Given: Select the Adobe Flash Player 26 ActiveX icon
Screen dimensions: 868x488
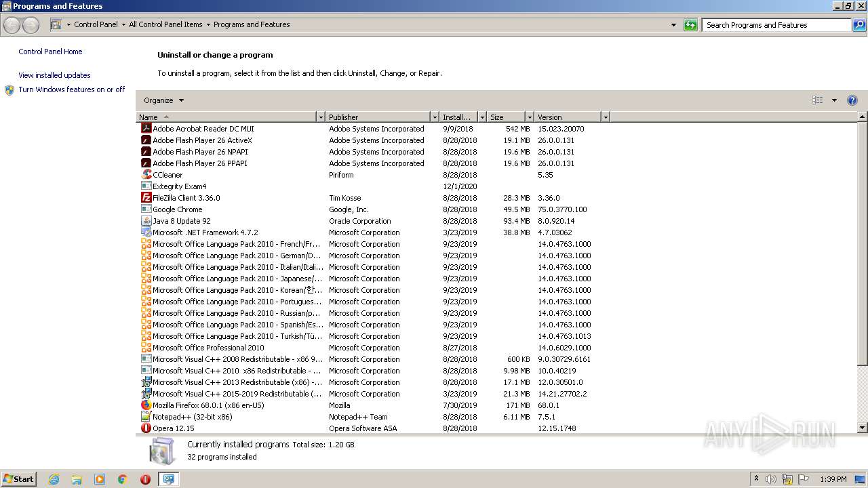Looking at the screenshot, I should coord(146,140).
